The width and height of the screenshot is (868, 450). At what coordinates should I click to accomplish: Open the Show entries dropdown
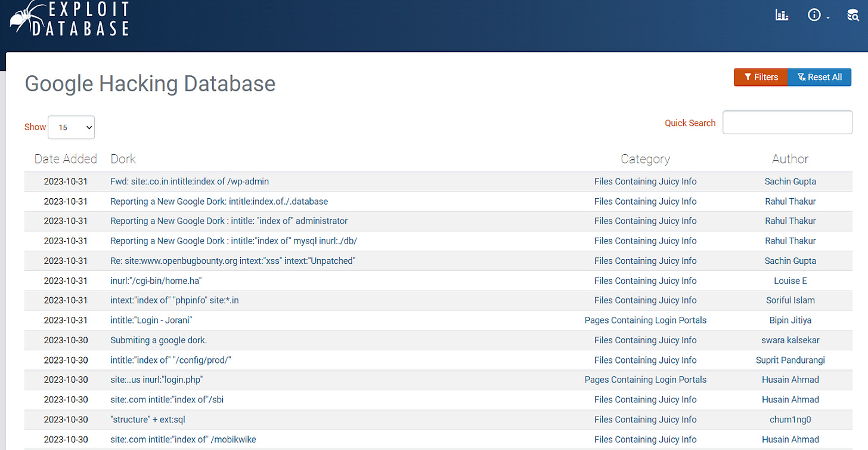pyautogui.click(x=71, y=127)
